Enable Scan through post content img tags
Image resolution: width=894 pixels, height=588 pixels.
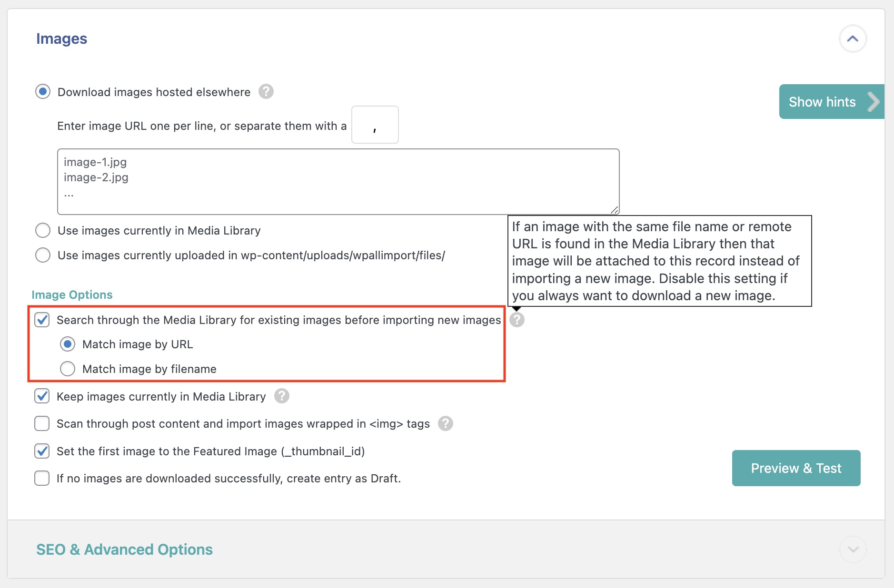42,423
